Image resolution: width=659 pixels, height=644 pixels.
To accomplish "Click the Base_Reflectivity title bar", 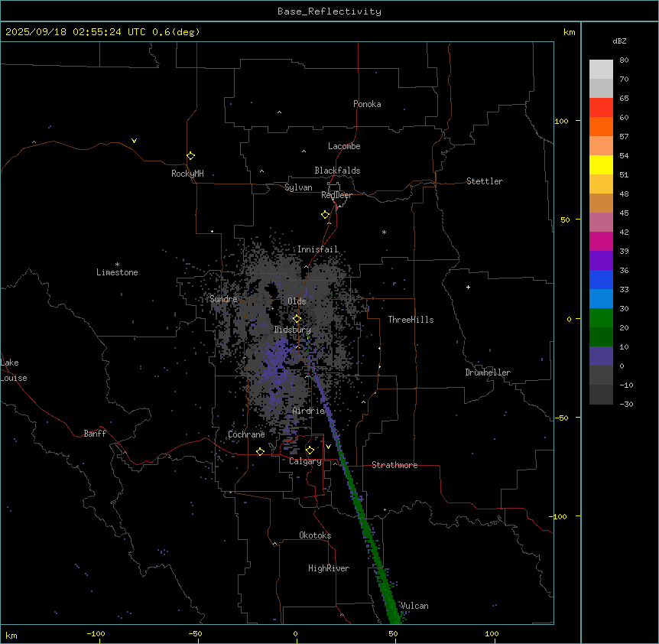I will click(329, 11).
